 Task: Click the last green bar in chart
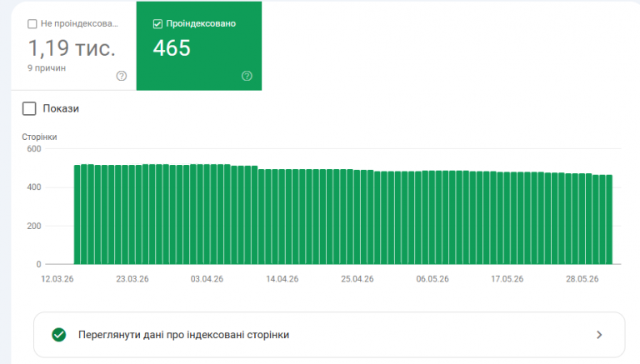click(x=609, y=220)
